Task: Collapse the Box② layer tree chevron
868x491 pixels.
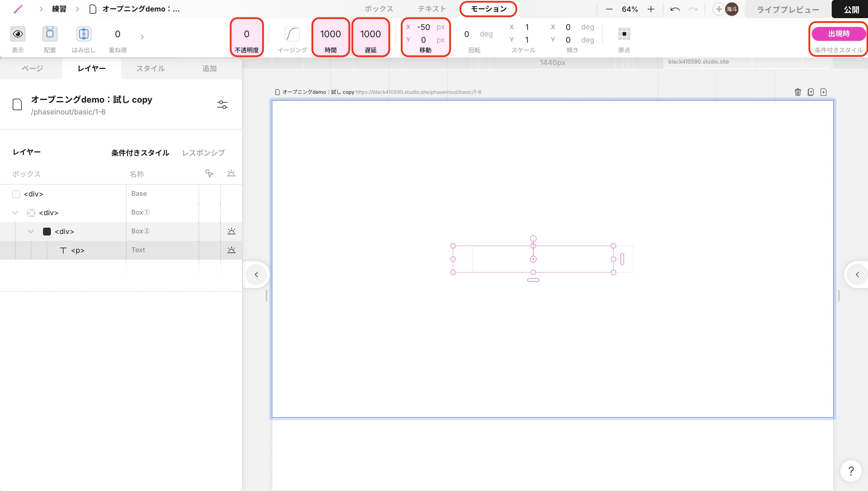Action: [x=31, y=231]
